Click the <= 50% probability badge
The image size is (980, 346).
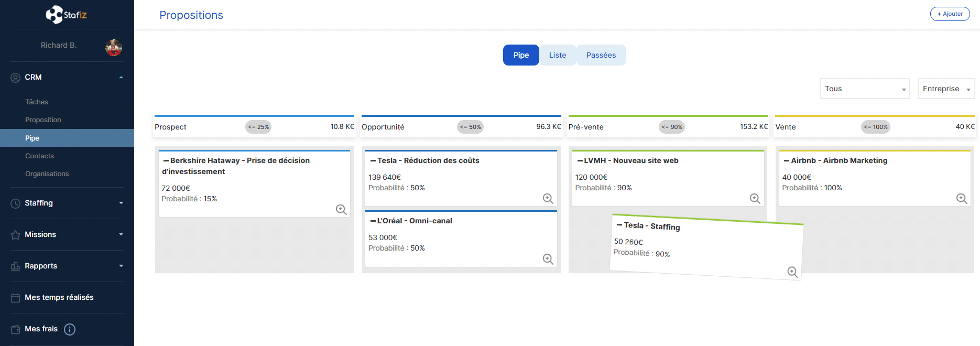tap(470, 127)
